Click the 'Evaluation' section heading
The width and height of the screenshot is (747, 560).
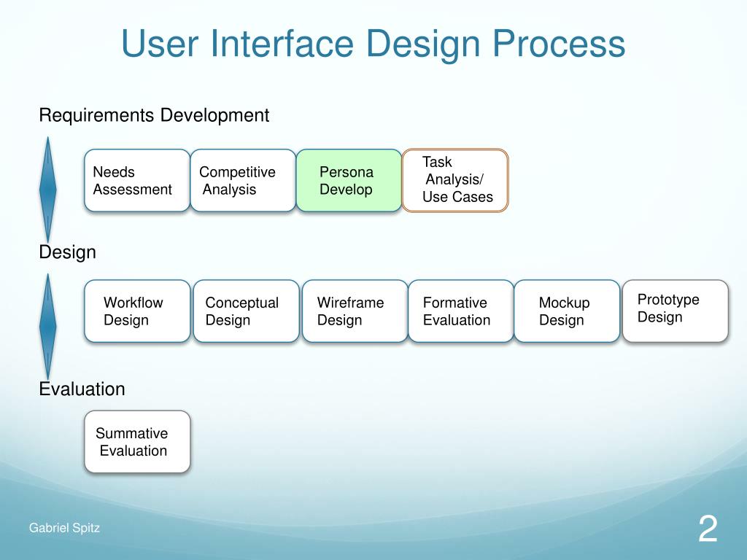(x=82, y=389)
